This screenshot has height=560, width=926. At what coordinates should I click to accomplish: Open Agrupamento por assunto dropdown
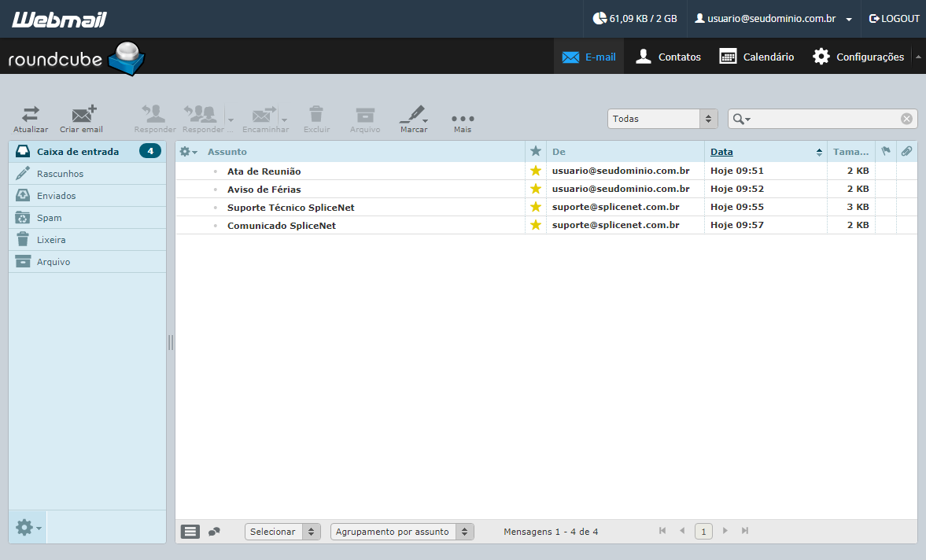tap(402, 532)
